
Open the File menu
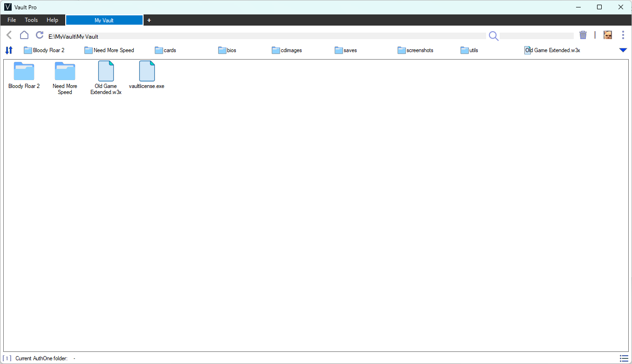point(12,20)
